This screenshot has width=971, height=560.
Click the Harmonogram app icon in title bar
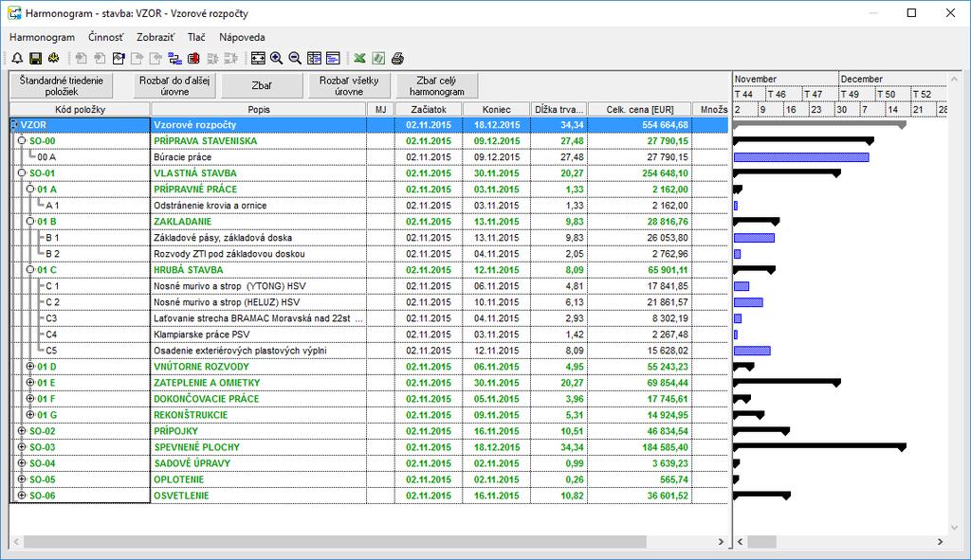[14, 13]
